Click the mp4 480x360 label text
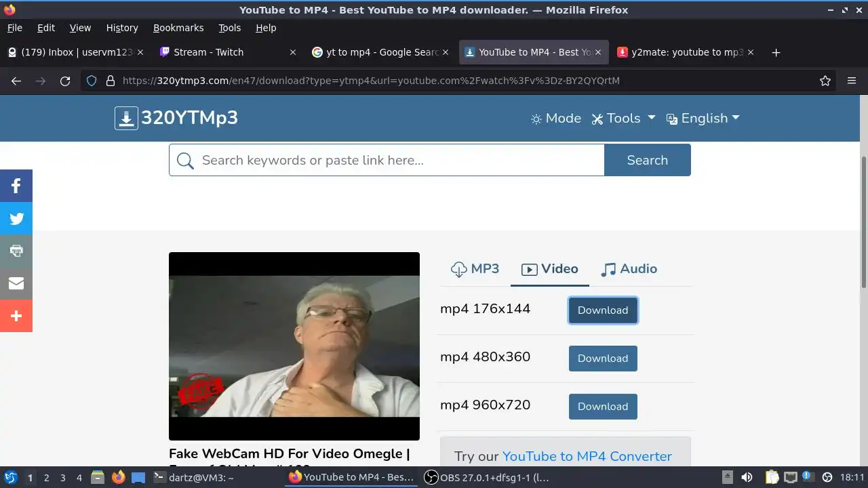 [485, 357]
